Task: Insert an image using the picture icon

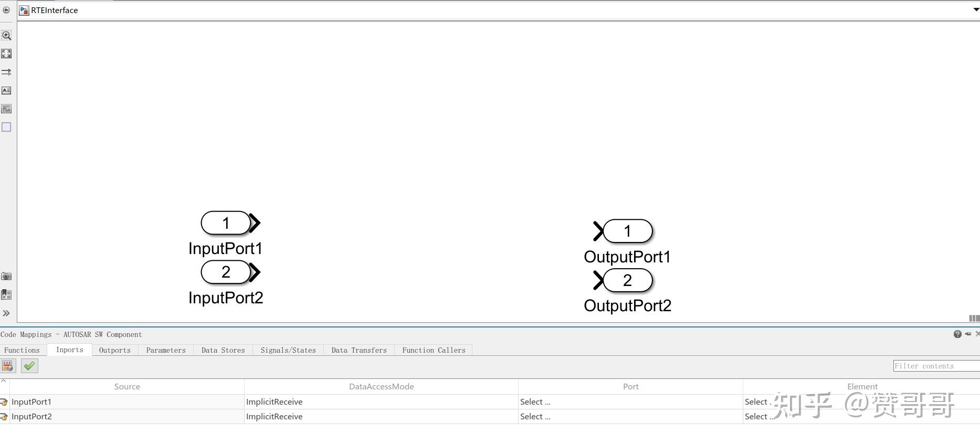Action: (6, 109)
